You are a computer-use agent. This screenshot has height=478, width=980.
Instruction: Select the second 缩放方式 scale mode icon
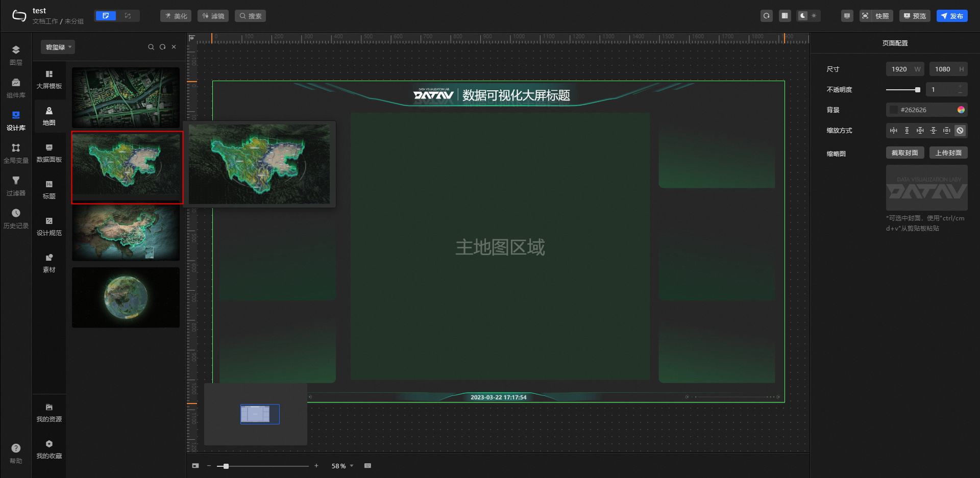coord(907,131)
